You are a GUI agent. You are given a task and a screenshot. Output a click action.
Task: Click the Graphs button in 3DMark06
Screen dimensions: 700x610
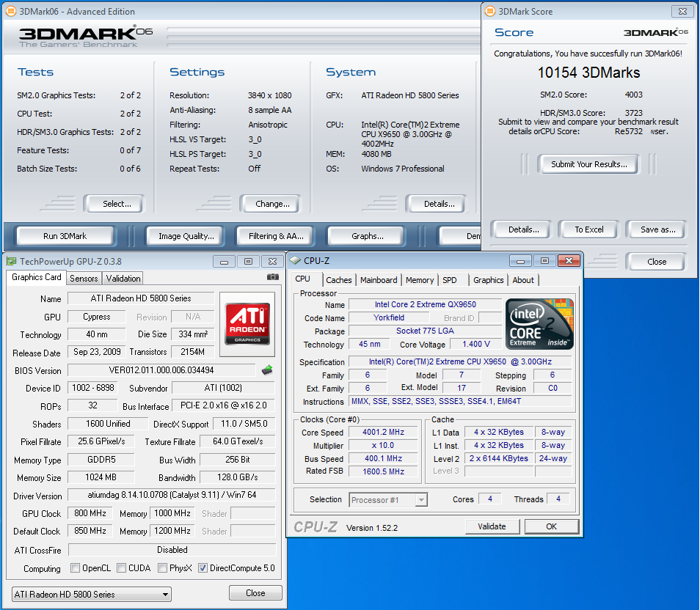368,236
